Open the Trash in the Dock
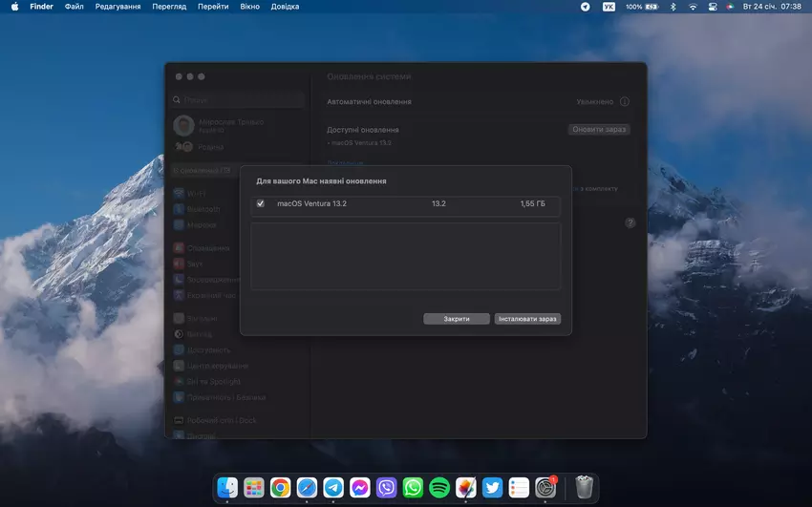Image resolution: width=812 pixels, height=507 pixels. click(x=584, y=488)
